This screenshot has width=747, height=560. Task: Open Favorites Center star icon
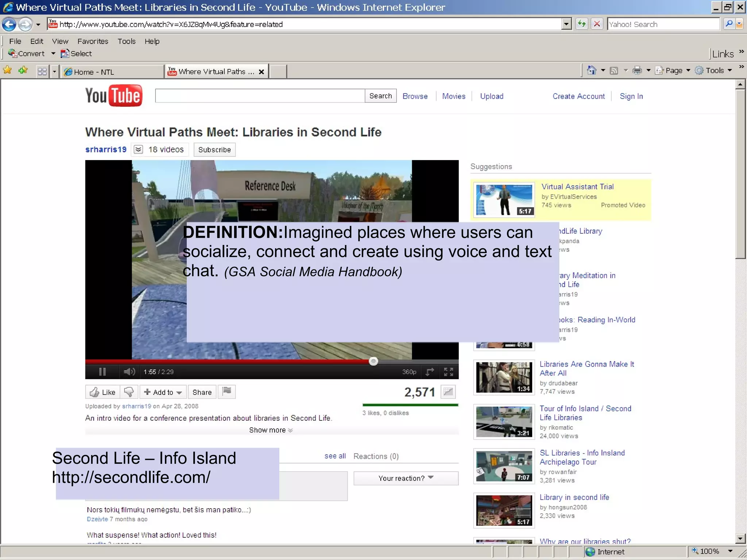(x=7, y=70)
